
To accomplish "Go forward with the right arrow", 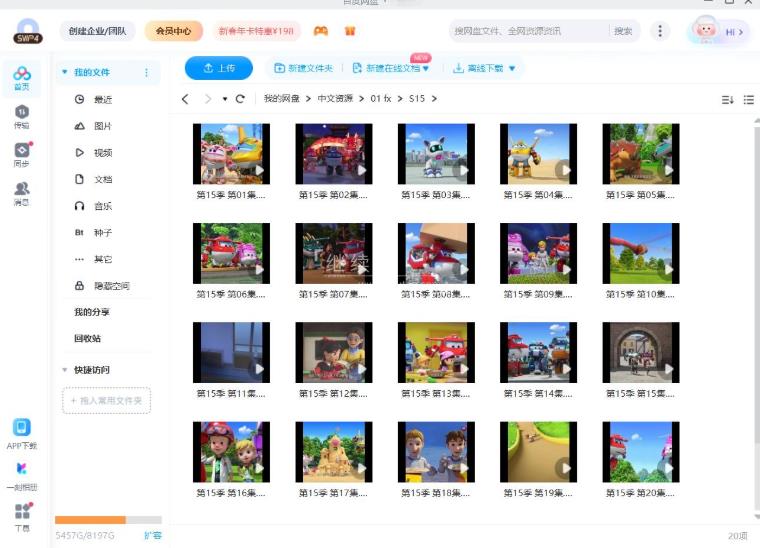I will 208,99.
